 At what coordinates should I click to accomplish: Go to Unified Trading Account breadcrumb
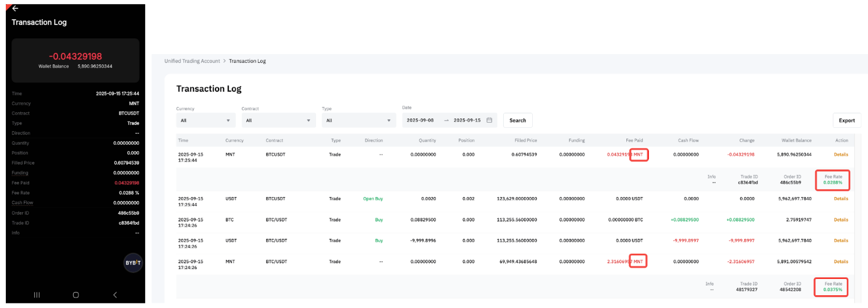(192, 61)
